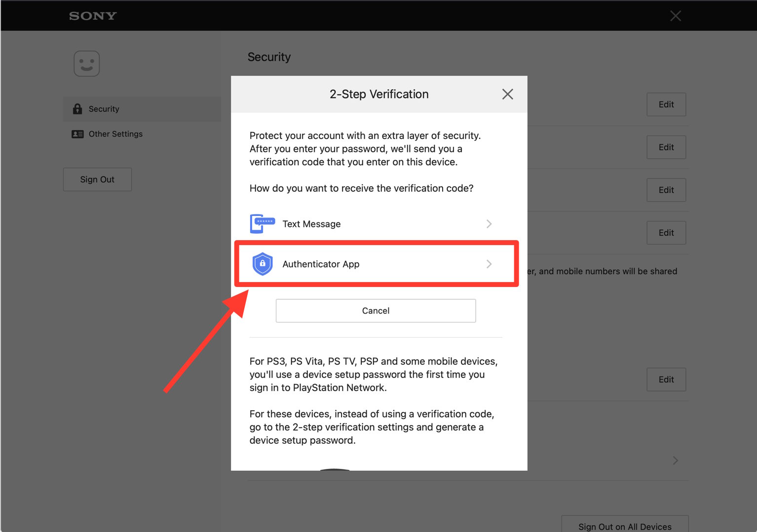Click the X in the black header bar
This screenshot has height=532, width=757.
675,16
